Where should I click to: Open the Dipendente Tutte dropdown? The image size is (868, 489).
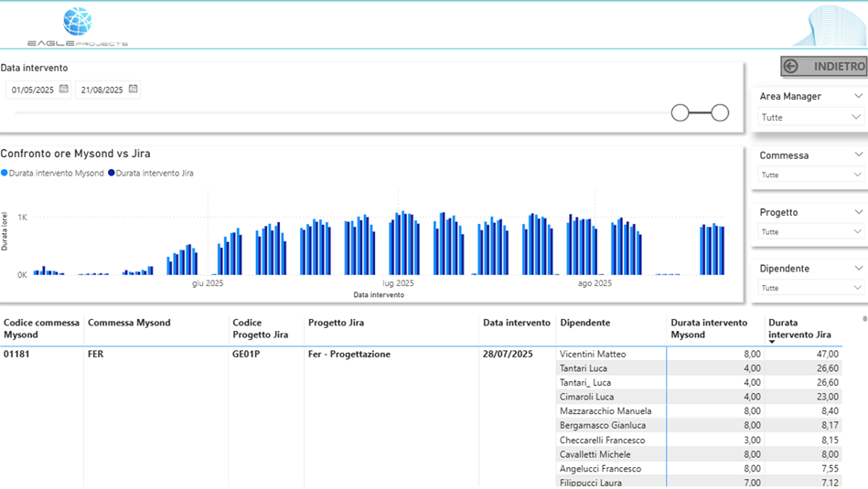[x=810, y=288]
